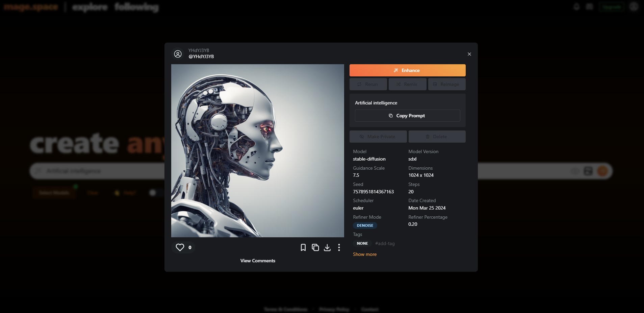Viewport: 644px width, 313px height.
Task: Click the robot head image thumbnail
Action: click(258, 151)
